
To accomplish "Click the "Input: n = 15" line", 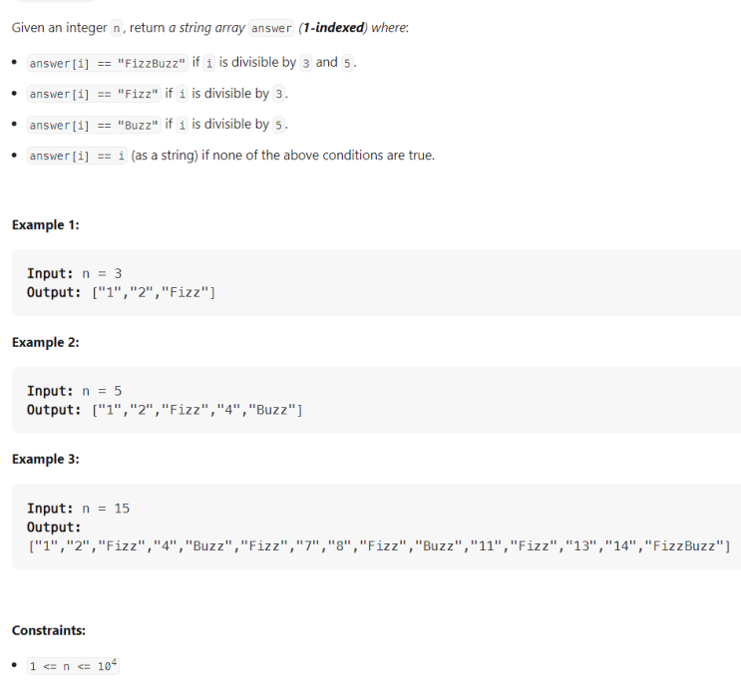I will 78,509.
